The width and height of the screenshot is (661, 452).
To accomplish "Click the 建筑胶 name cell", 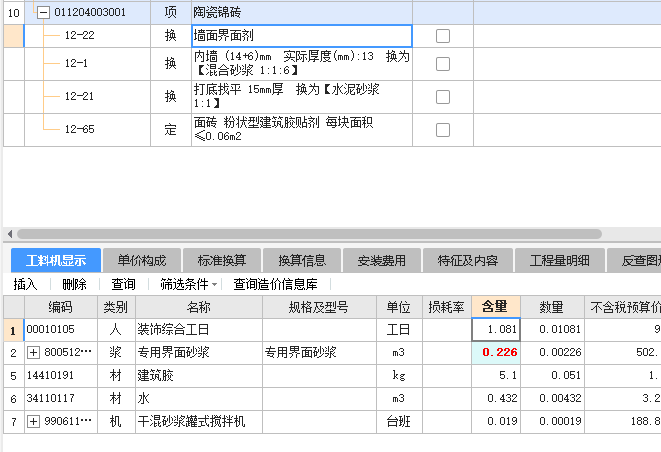I will click(x=199, y=375).
